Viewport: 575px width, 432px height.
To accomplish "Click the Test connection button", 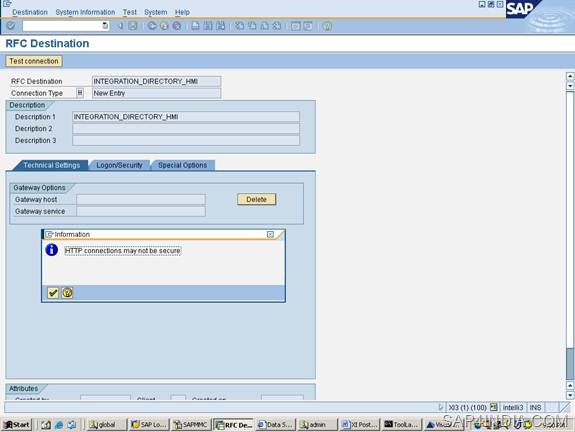I will [x=34, y=61].
